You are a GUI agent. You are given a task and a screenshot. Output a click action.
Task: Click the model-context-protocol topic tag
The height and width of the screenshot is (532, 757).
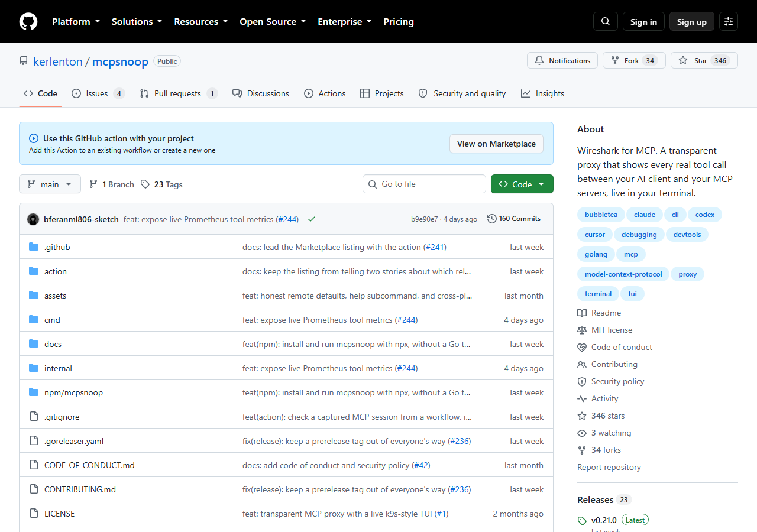click(x=623, y=274)
